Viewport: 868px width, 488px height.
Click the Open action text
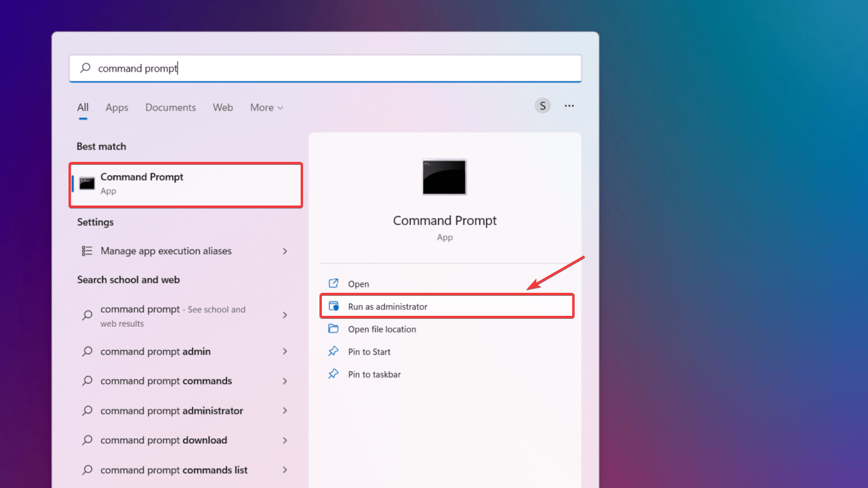pos(358,284)
